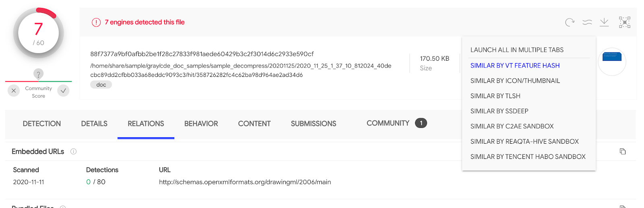Screen dimensions: 644x208
Task: Click the reanalyze refresh icon
Action: (570, 22)
